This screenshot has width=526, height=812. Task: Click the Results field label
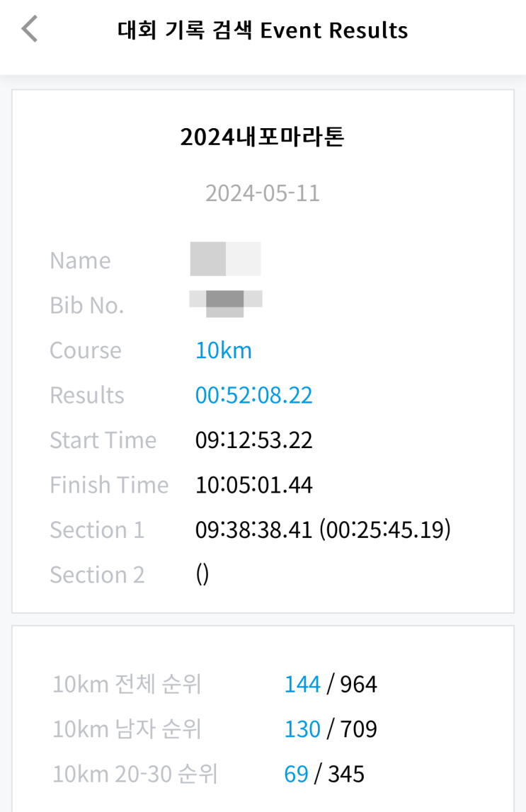point(87,395)
